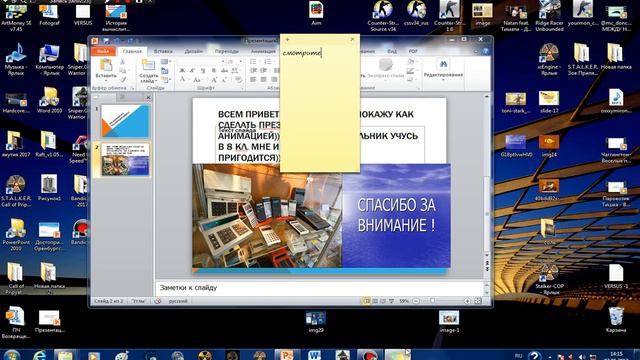Click the Создать слайд new slide icon

coord(148,65)
